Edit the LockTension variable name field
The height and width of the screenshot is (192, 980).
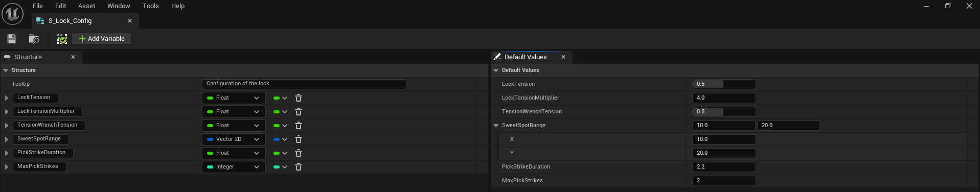click(x=35, y=98)
